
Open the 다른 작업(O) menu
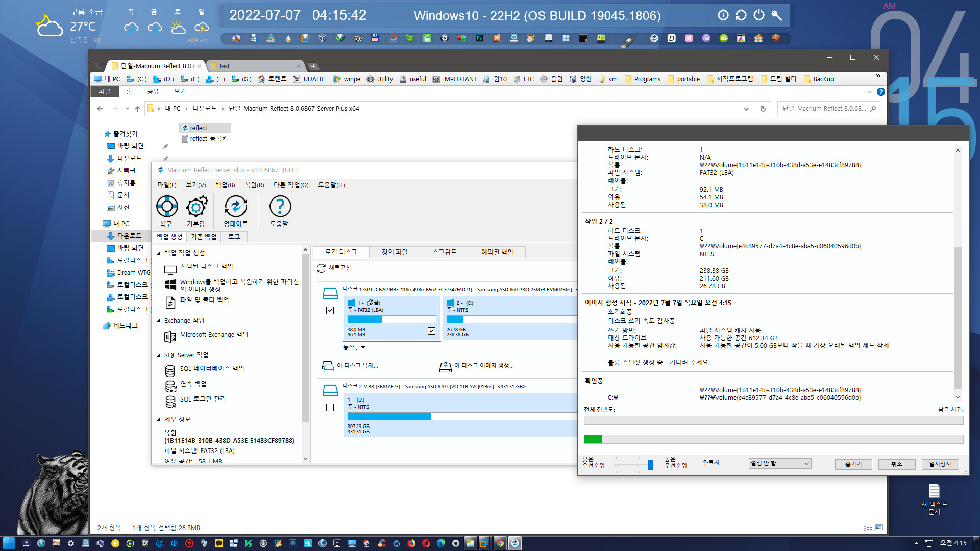[x=291, y=185]
